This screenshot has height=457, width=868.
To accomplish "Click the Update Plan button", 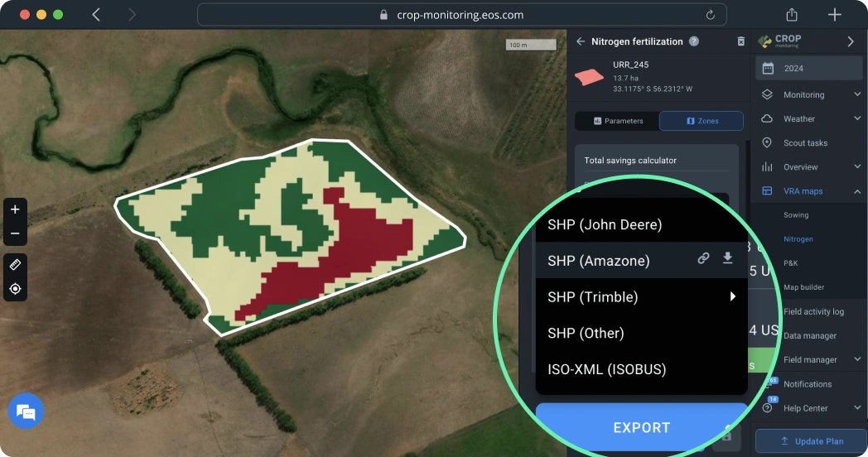I will coord(811,441).
